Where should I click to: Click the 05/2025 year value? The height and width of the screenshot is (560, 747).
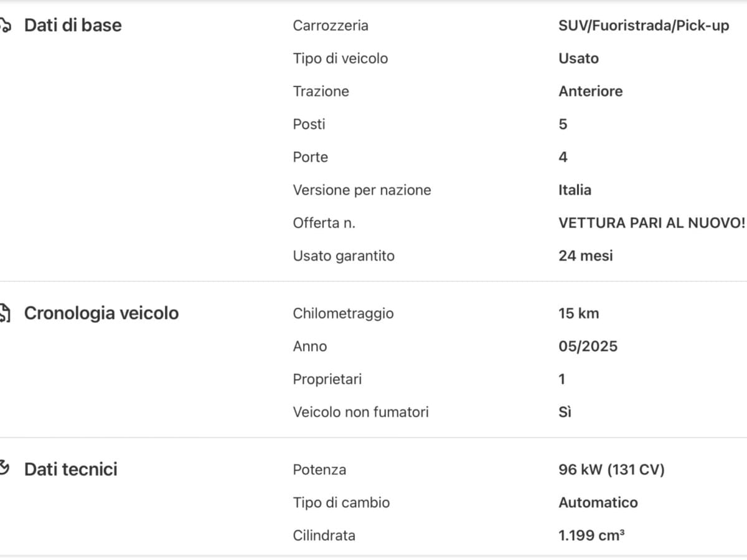(x=588, y=347)
